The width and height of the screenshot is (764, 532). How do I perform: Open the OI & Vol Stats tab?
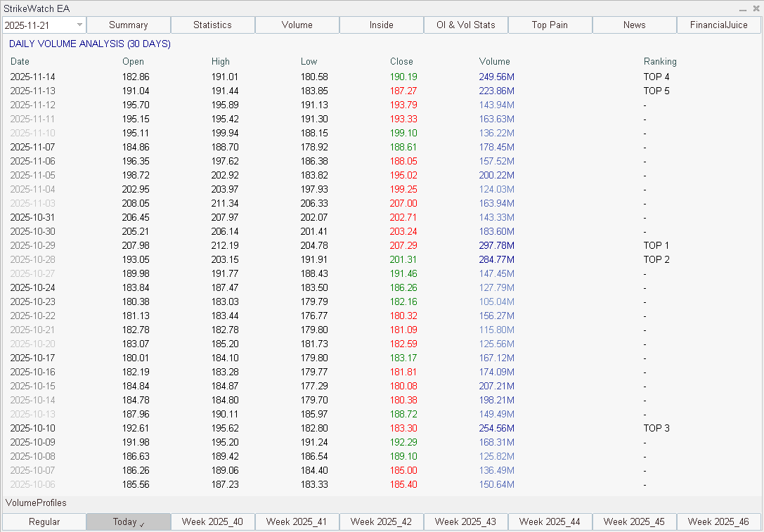tap(465, 25)
